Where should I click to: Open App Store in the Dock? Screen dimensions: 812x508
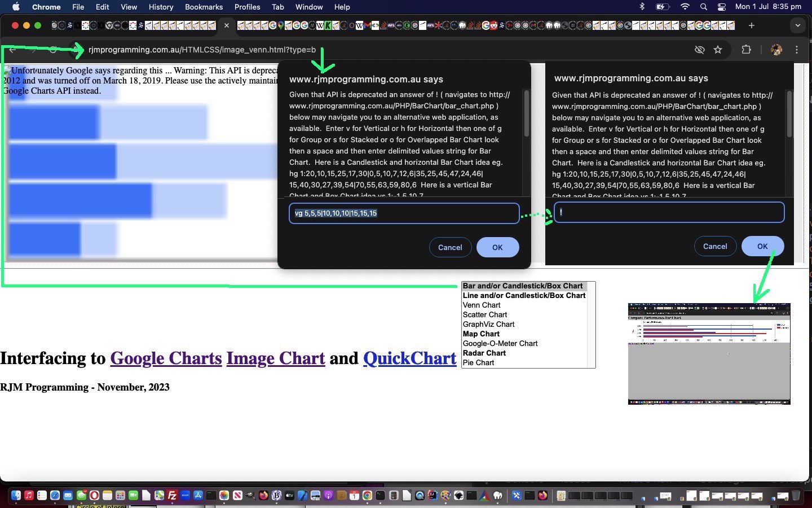[x=198, y=496]
